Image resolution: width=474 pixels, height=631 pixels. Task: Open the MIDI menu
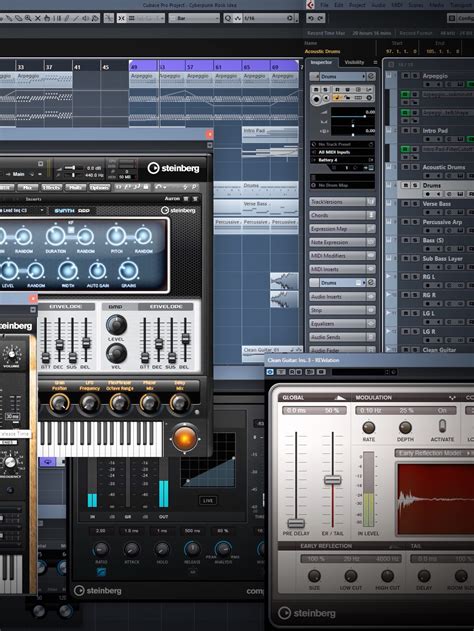[397, 5]
